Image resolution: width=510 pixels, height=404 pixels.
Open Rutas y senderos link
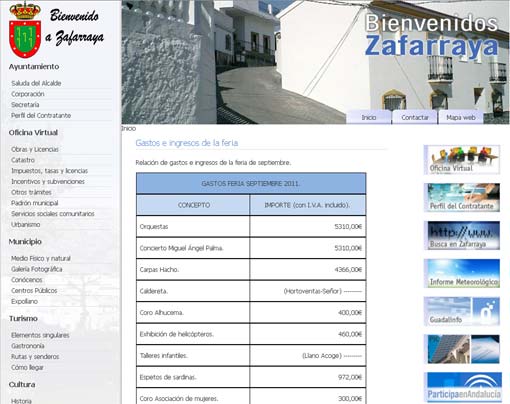coord(35,357)
